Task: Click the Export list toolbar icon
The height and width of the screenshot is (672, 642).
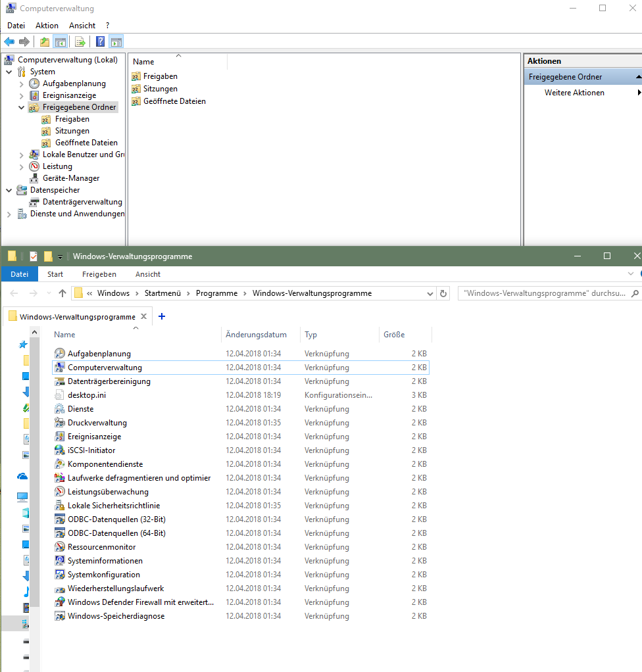Action: tap(80, 41)
